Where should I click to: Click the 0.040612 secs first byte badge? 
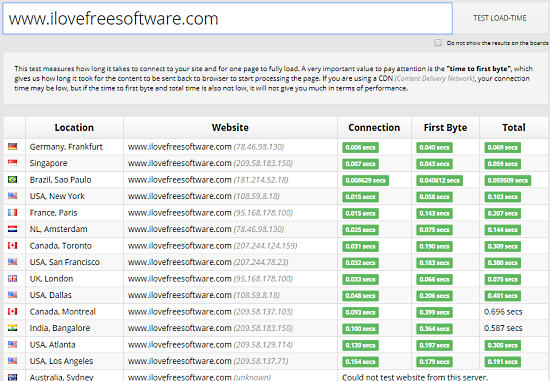pyautogui.click(x=439, y=180)
